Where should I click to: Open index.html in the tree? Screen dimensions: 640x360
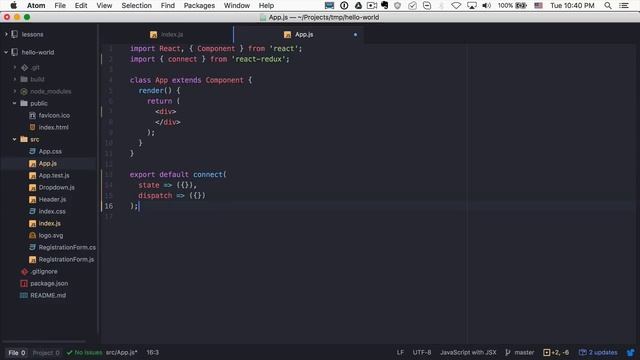point(53,127)
